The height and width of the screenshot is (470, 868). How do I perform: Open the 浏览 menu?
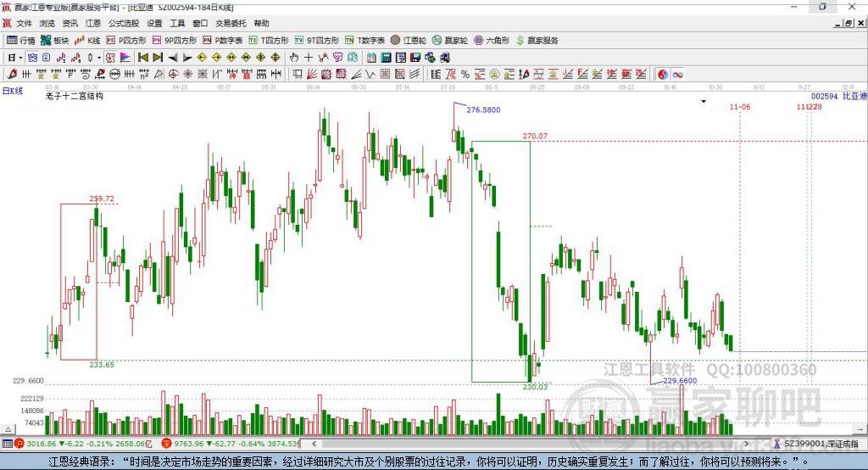[x=47, y=23]
